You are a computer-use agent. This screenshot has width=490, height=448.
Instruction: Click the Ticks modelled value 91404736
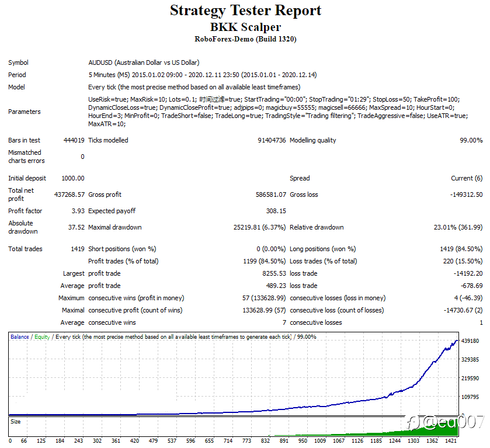click(272, 140)
